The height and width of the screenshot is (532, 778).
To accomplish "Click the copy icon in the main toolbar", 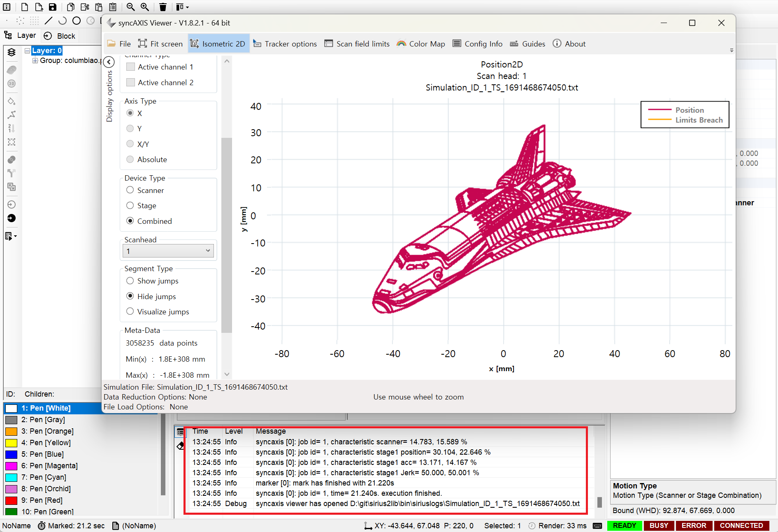I will 71,7.
